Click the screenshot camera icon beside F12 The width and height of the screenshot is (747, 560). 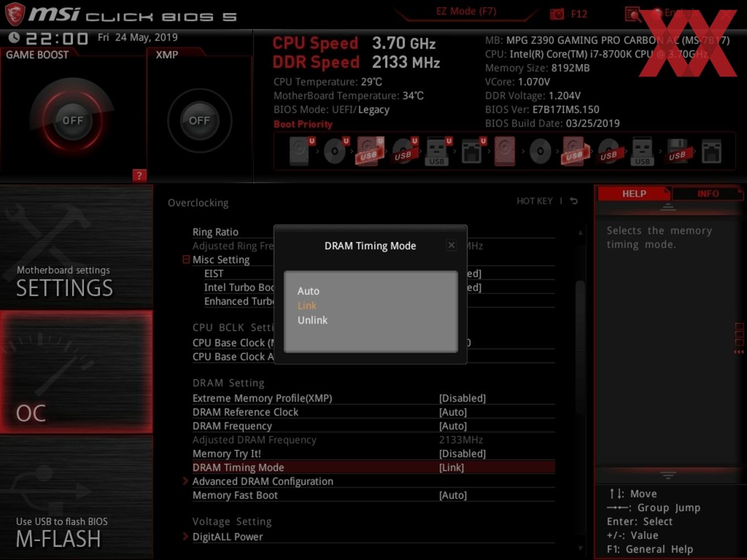pos(557,14)
